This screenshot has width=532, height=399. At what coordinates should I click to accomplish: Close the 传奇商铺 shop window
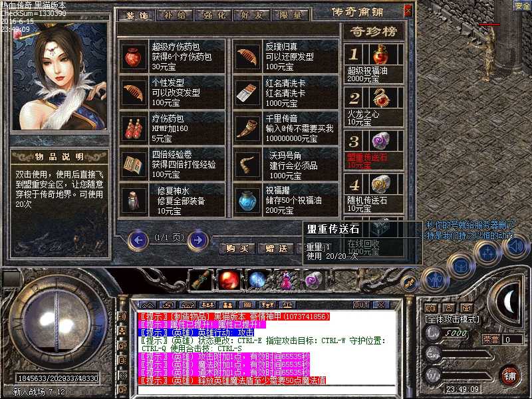coord(408,11)
